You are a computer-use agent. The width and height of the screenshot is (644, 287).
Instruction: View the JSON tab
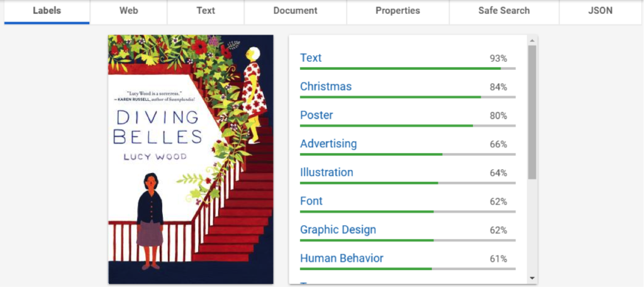pyautogui.click(x=600, y=11)
